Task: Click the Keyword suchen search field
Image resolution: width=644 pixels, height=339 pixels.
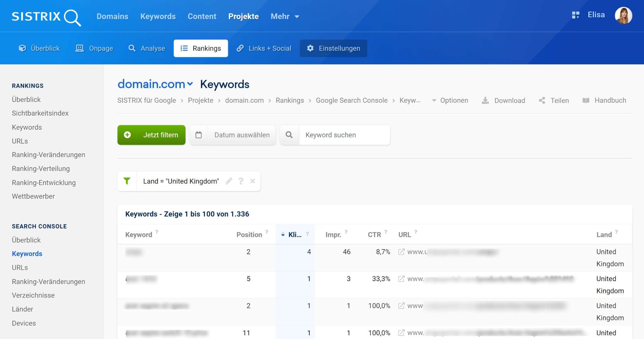Action: click(x=344, y=135)
